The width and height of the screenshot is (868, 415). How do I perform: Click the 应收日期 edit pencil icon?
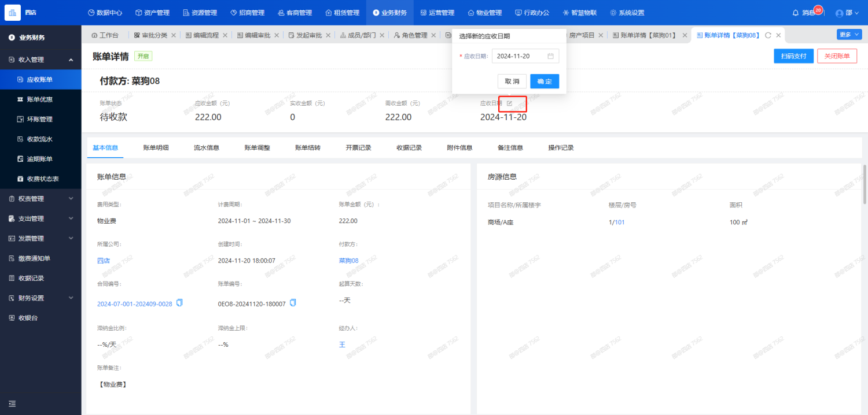pyautogui.click(x=510, y=103)
